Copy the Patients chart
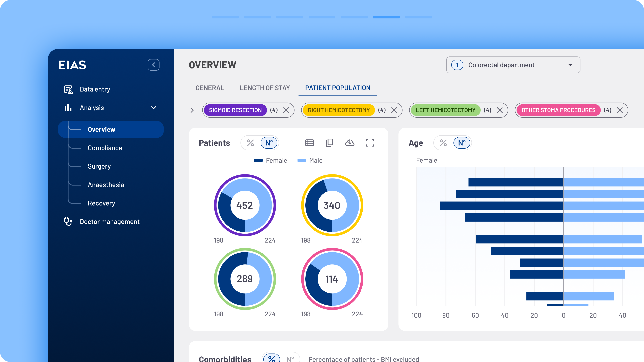Viewport: 644px width, 362px height. pyautogui.click(x=330, y=143)
